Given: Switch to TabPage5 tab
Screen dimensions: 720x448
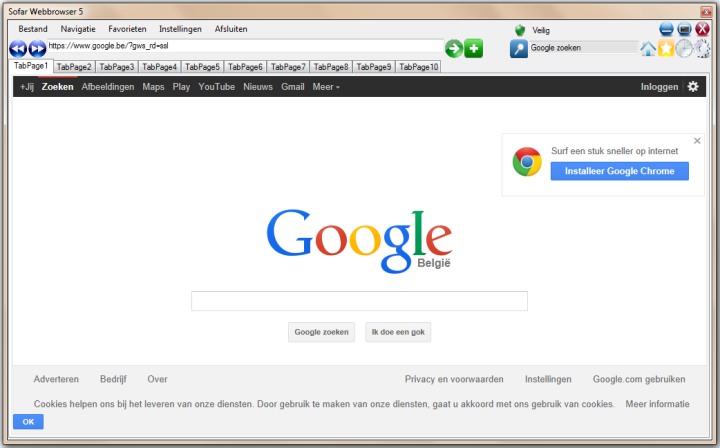Looking at the screenshot, I should 202,67.
